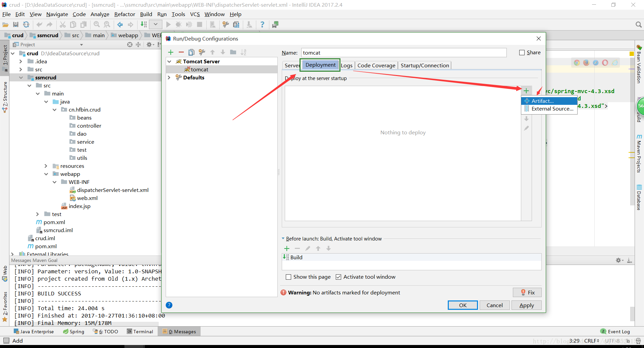This screenshot has width=644, height=348.
Task: Add new configuration with green plus
Action: point(171,52)
